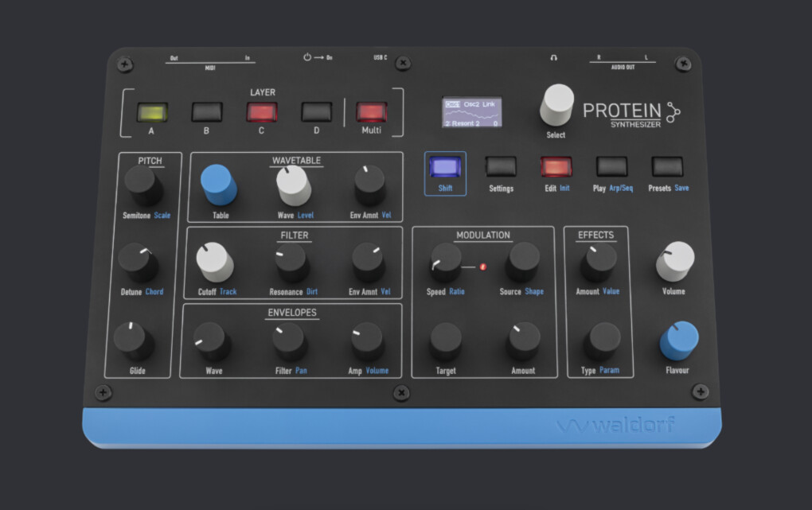Click the Filter Env Amnt knob
The width and height of the screenshot is (812, 510).
coord(369,263)
